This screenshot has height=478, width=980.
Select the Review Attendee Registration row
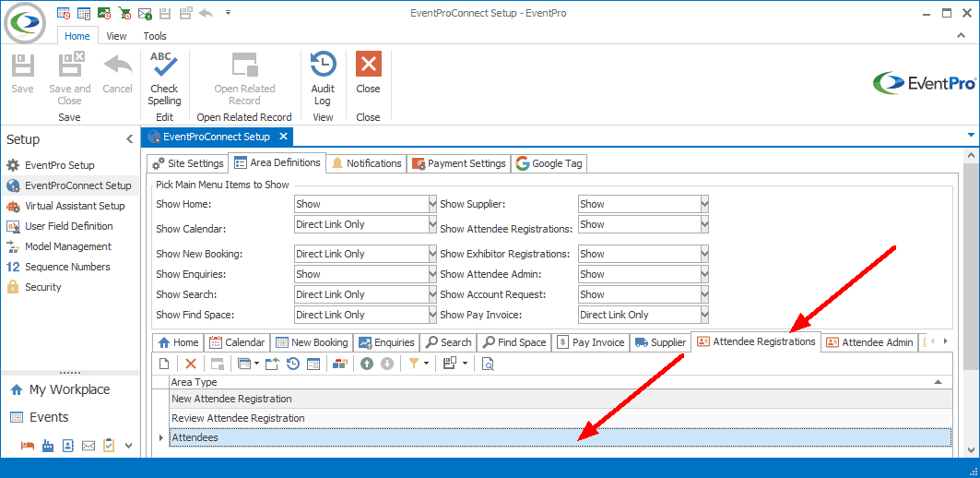[x=561, y=418]
